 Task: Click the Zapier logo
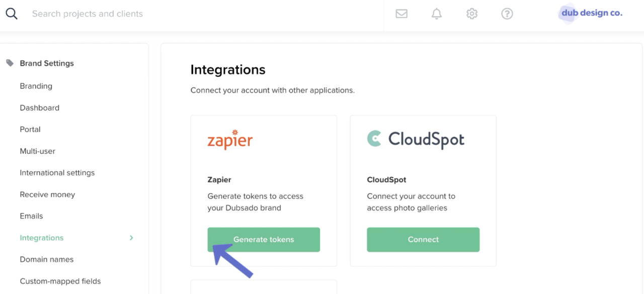click(230, 140)
